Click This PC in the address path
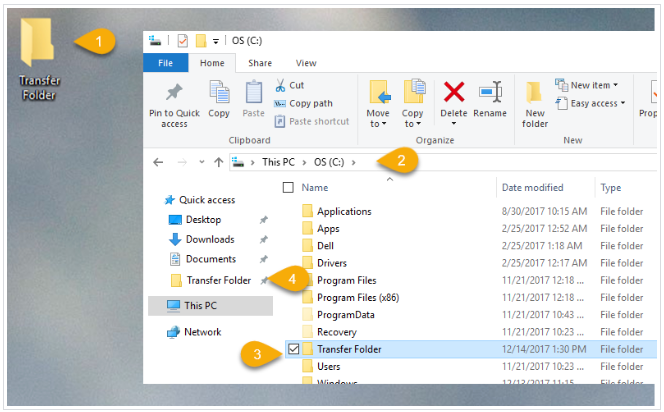664x412 pixels. 278,162
